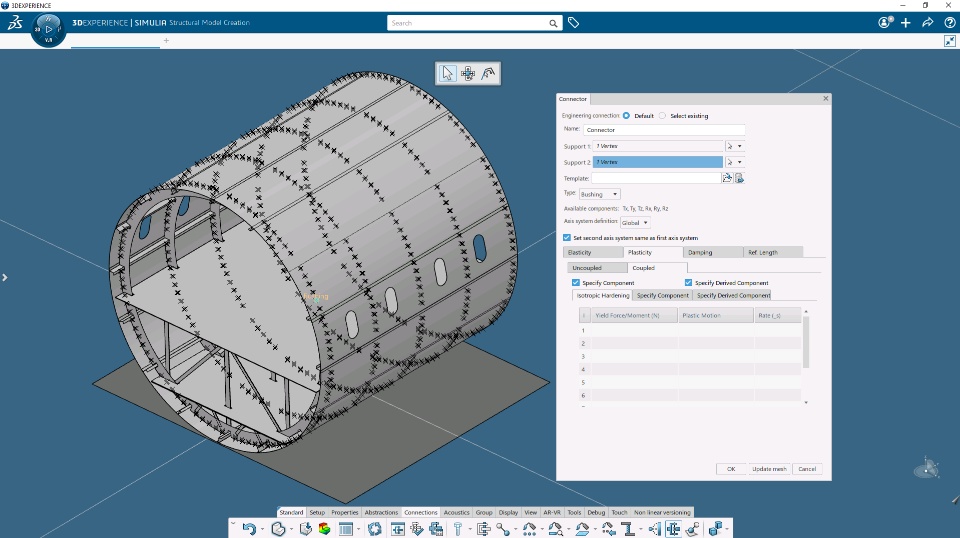Click the plus add icon in the top bar
This screenshot has width=960, height=538.
click(x=906, y=23)
